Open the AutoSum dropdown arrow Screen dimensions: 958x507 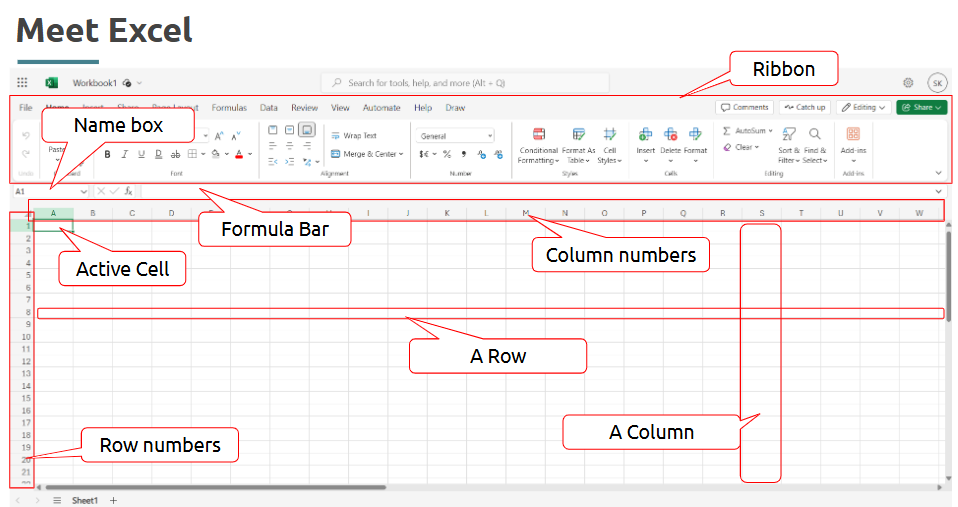click(770, 130)
